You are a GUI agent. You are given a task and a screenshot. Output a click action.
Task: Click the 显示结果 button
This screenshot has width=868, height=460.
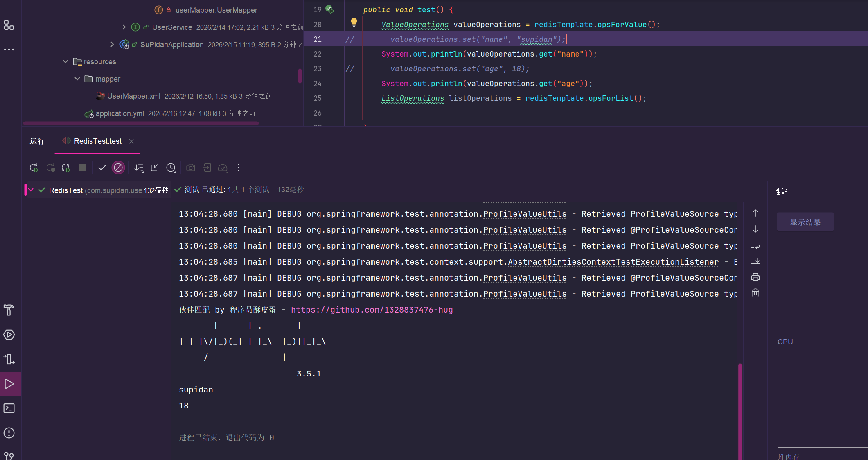pyautogui.click(x=805, y=222)
